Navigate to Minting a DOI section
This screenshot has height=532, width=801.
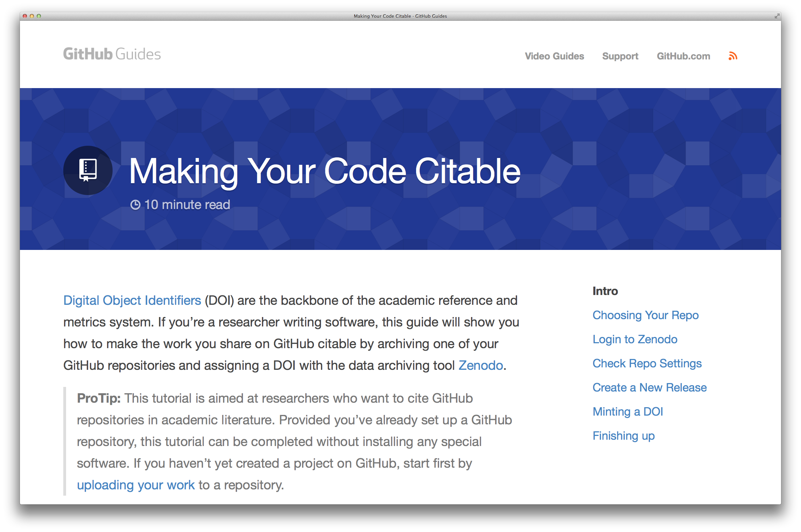(628, 411)
